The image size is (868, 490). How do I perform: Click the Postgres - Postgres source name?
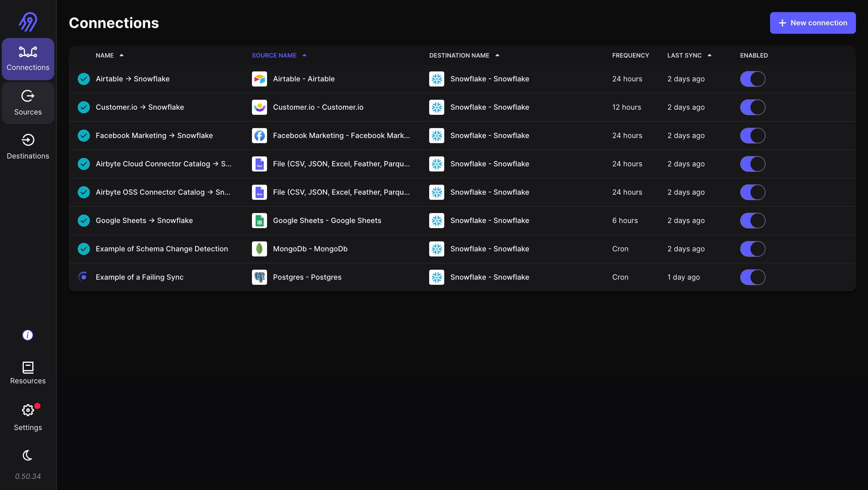pyautogui.click(x=307, y=277)
